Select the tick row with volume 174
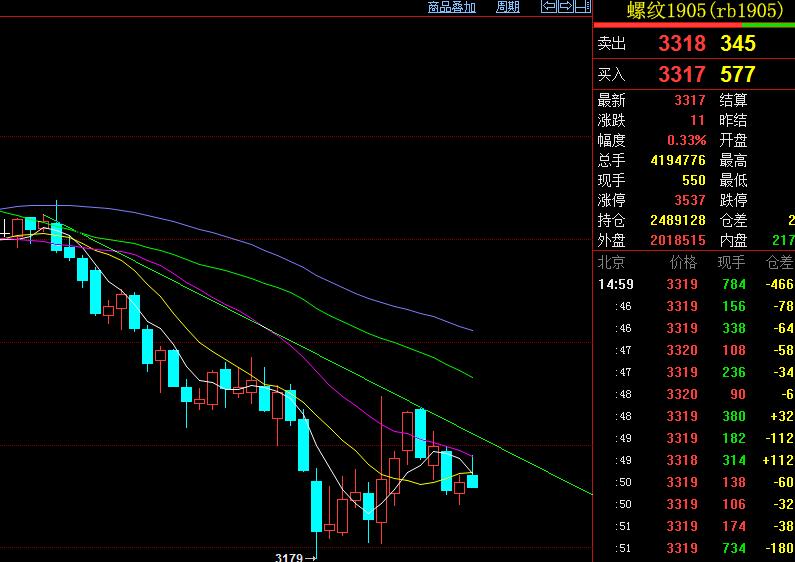This screenshot has height=562, width=795. click(x=695, y=526)
